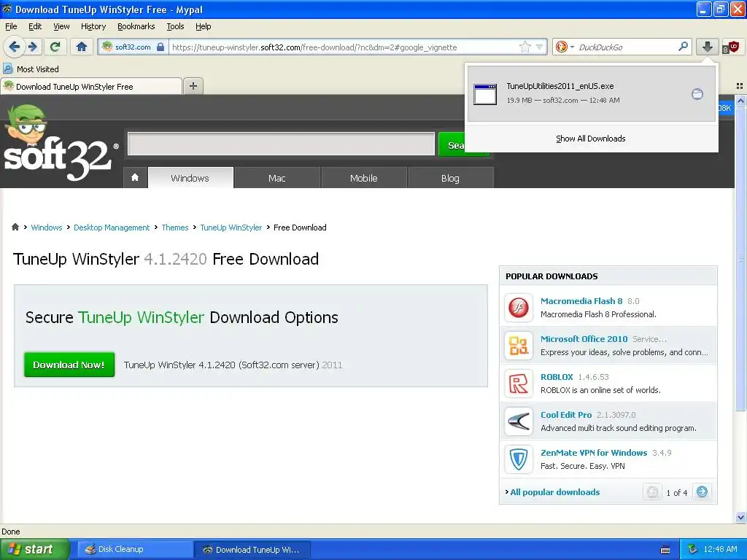Open the View menu

tap(61, 26)
